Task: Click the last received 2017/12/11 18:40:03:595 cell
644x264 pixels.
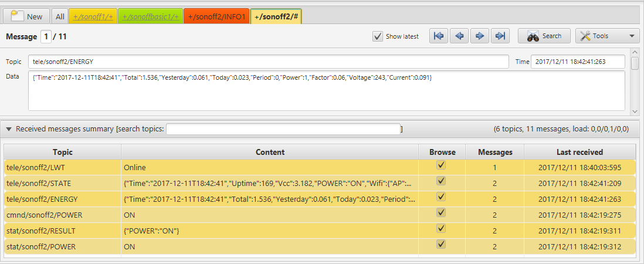Action: [x=579, y=168]
